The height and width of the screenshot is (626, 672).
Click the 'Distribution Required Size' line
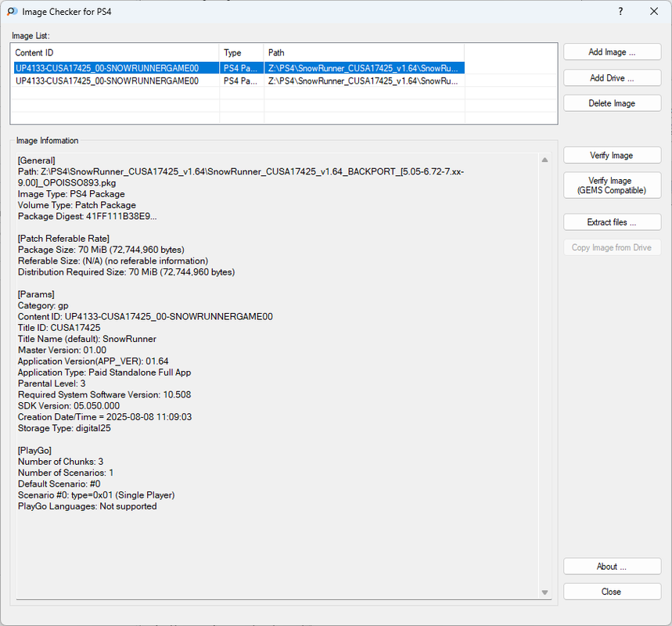coord(127,272)
